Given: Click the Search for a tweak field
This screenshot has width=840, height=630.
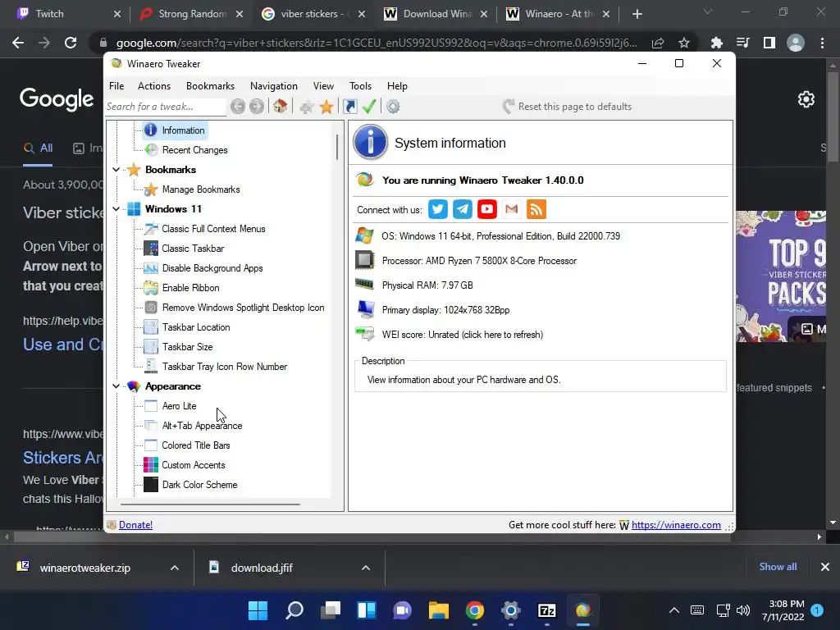Looking at the screenshot, I should pos(165,107).
